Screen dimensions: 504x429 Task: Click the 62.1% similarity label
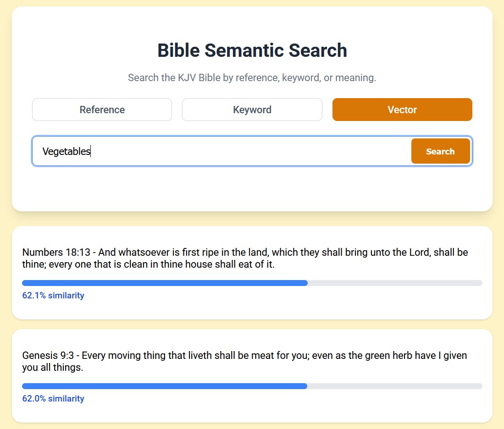tap(53, 296)
